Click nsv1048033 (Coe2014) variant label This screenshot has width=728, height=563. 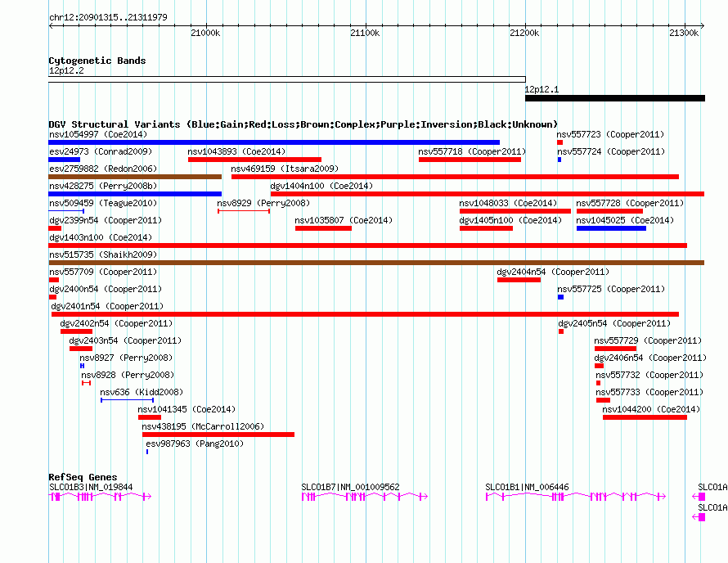click(x=508, y=203)
